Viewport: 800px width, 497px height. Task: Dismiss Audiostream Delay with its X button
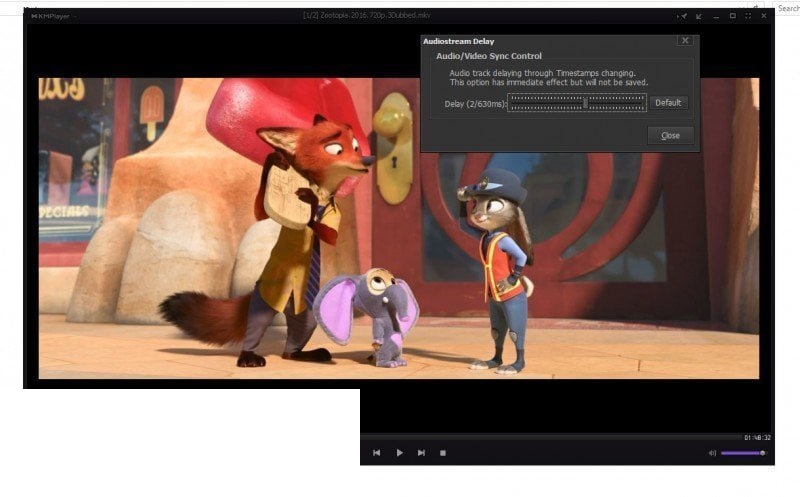(x=685, y=41)
